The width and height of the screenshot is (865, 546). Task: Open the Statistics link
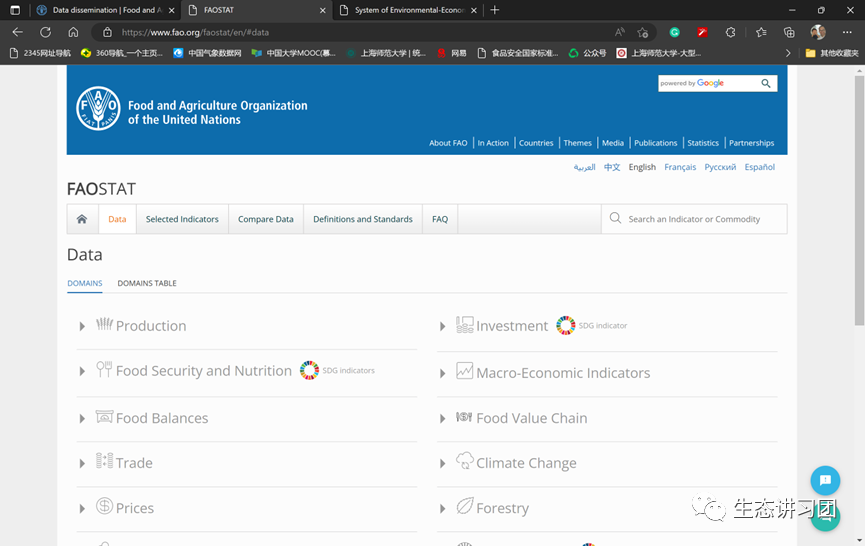click(703, 143)
